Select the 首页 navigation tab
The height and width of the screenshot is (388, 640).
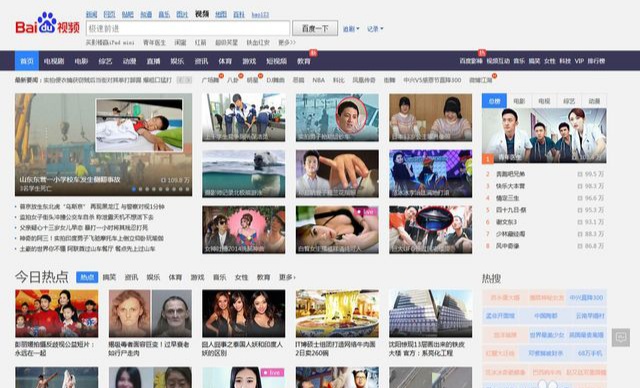click(27, 61)
